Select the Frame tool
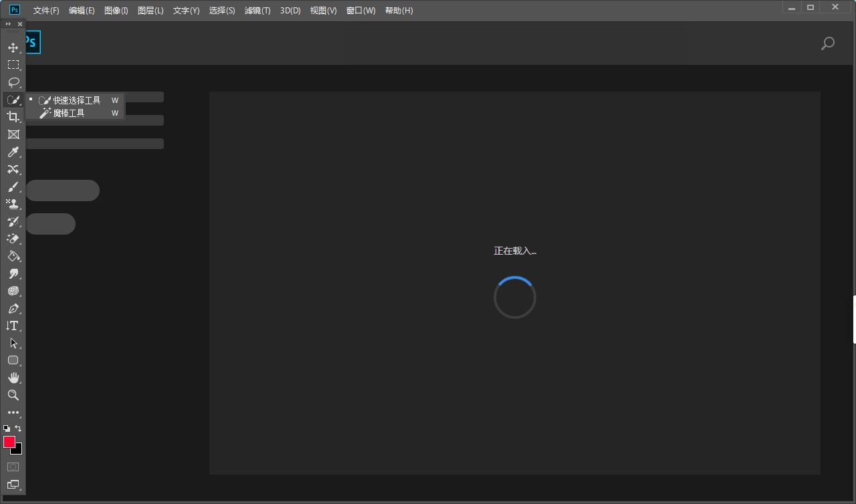The width and height of the screenshot is (856, 504). [13, 134]
